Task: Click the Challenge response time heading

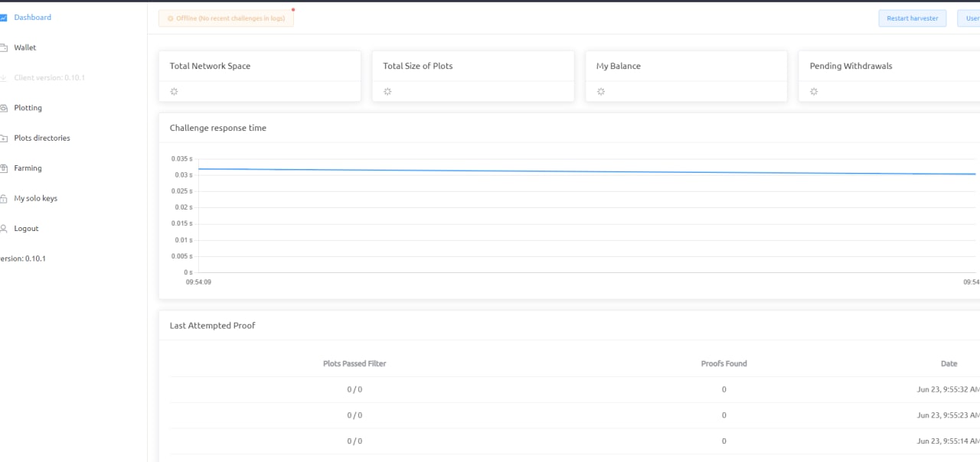Action: coord(218,129)
